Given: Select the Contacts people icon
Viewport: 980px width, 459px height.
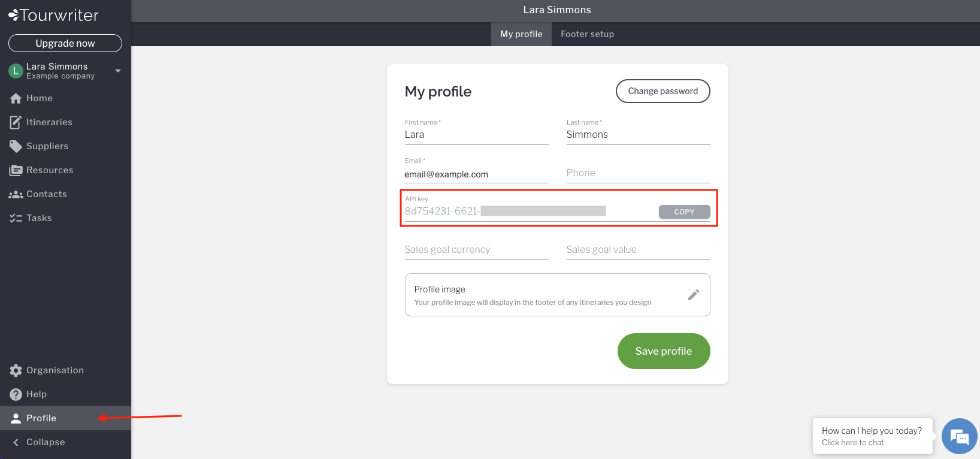Looking at the screenshot, I should [16, 194].
